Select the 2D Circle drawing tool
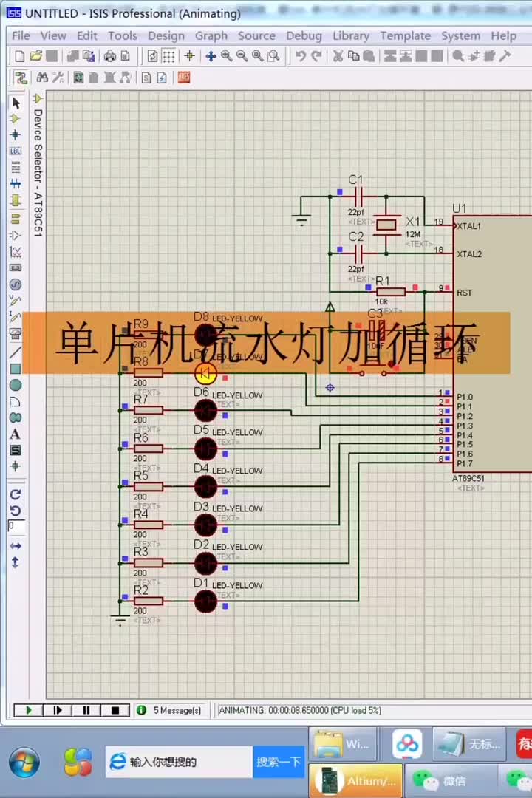Image resolution: width=532 pixels, height=798 pixels. point(16,385)
